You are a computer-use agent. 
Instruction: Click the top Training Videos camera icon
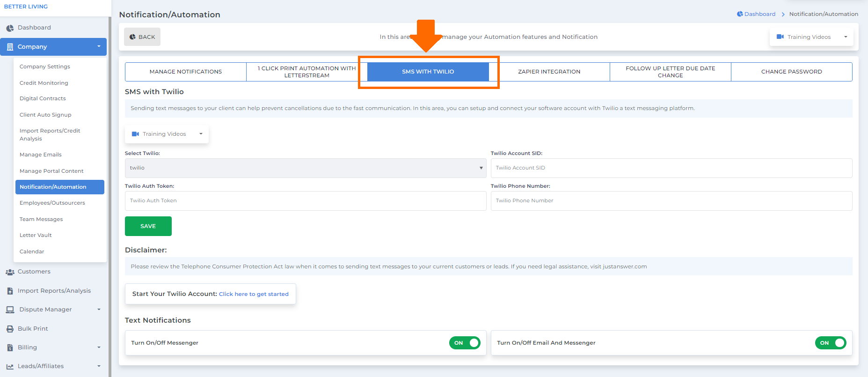[780, 37]
